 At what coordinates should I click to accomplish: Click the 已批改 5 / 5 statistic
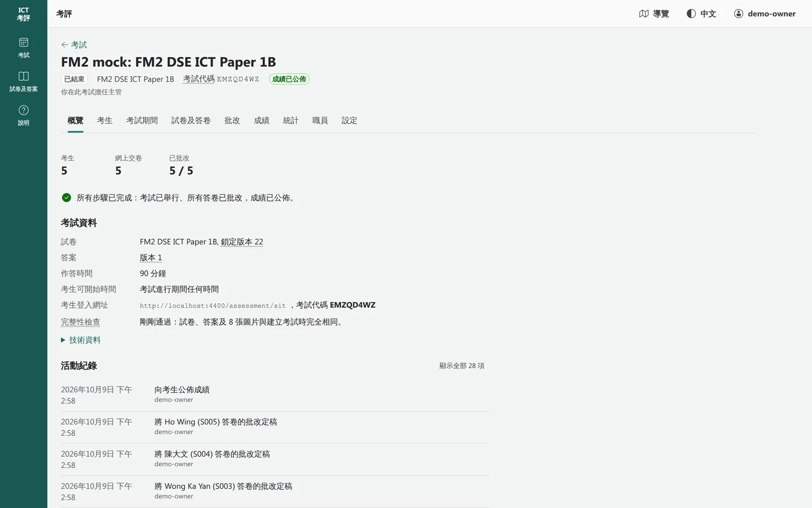(181, 165)
